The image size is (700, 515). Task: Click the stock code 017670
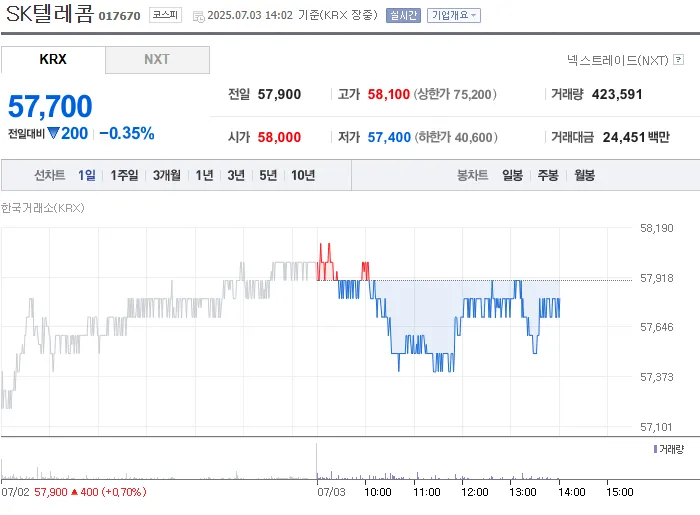(x=119, y=16)
